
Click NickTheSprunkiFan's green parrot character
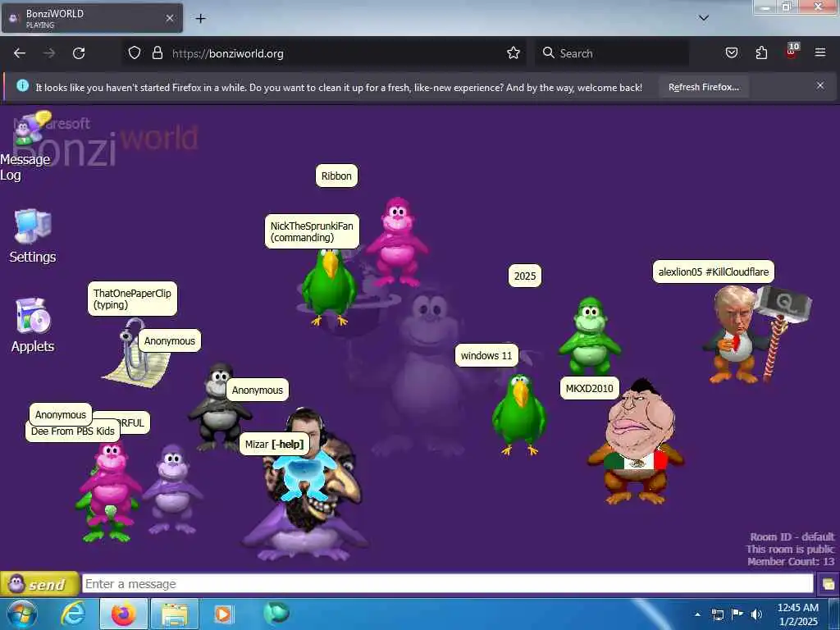point(328,288)
